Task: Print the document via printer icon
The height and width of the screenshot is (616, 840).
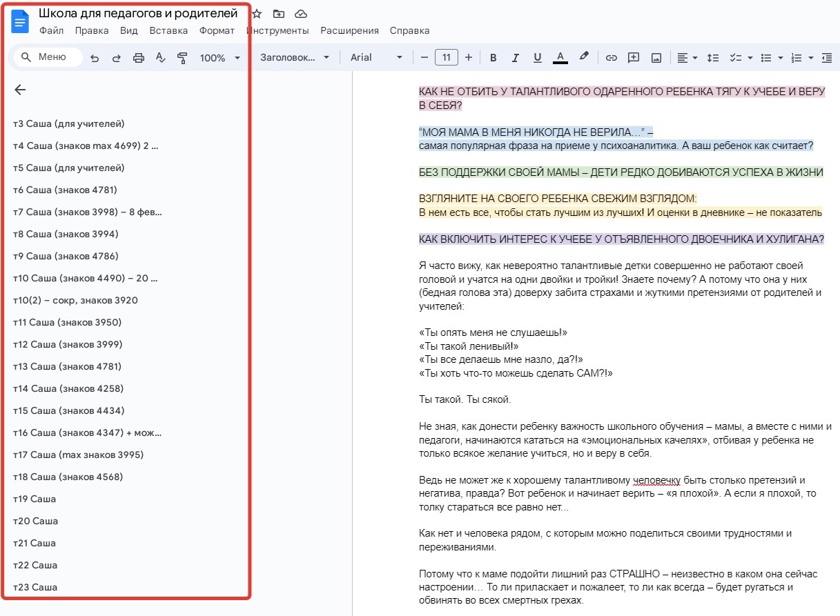Action: 139,58
